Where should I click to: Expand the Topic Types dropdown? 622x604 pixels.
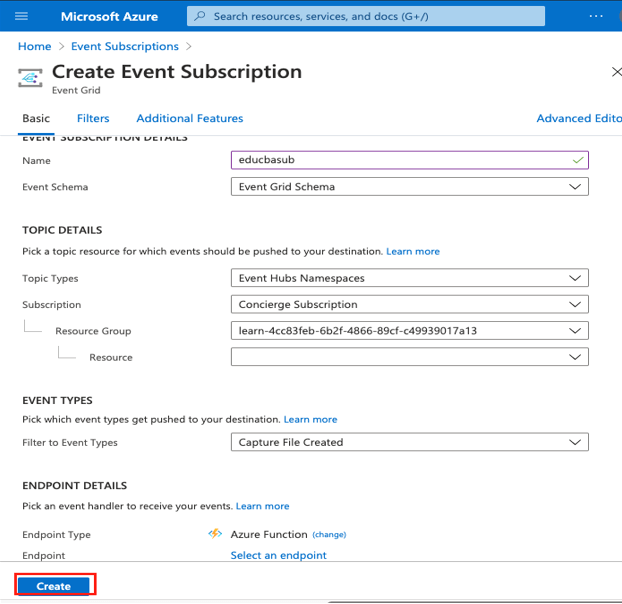pyautogui.click(x=409, y=278)
